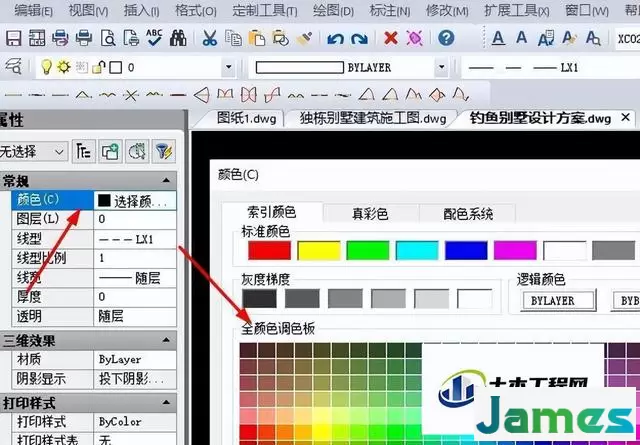640x445 pixels.
Task: Select the underlined A text tool
Action: [498, 38]
